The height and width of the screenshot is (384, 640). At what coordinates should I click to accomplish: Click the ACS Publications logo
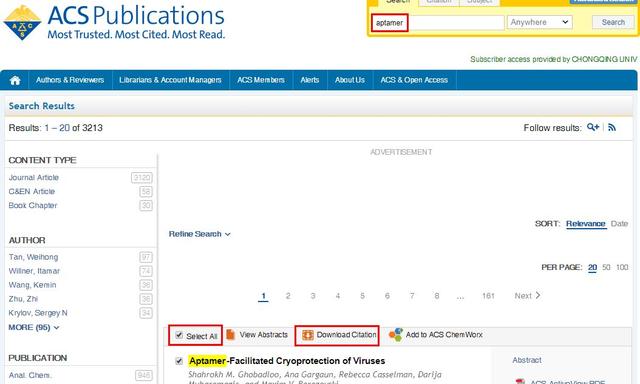pos(114,22)
